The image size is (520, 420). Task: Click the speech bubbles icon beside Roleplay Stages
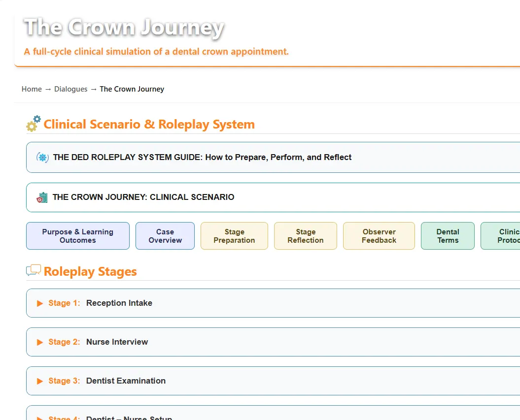(34, 270)
